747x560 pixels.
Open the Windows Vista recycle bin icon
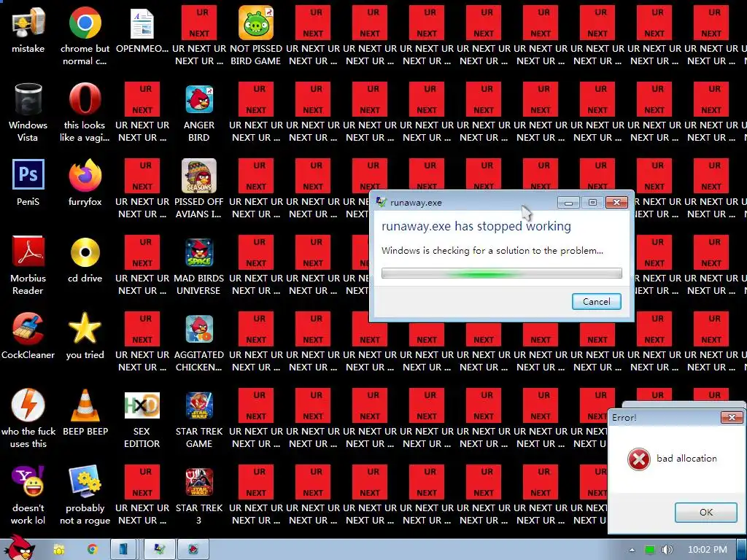tap(28, 99)
